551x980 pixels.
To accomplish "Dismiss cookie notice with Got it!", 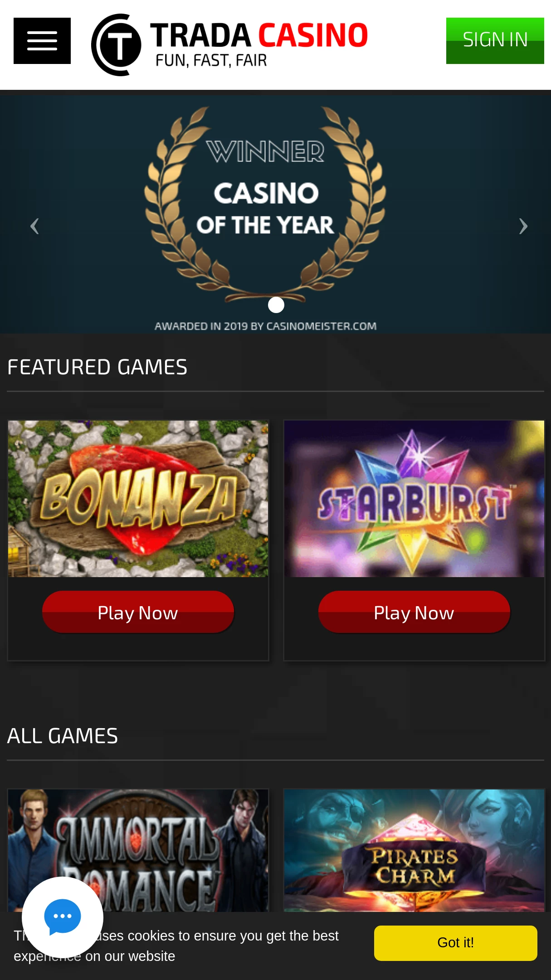I will coord(456,943).
